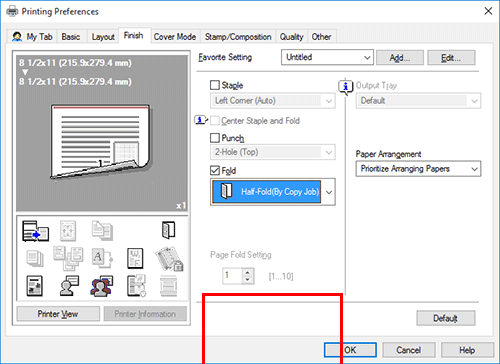Click the greyed zoom-arrows page icon

tap(68, 231)
